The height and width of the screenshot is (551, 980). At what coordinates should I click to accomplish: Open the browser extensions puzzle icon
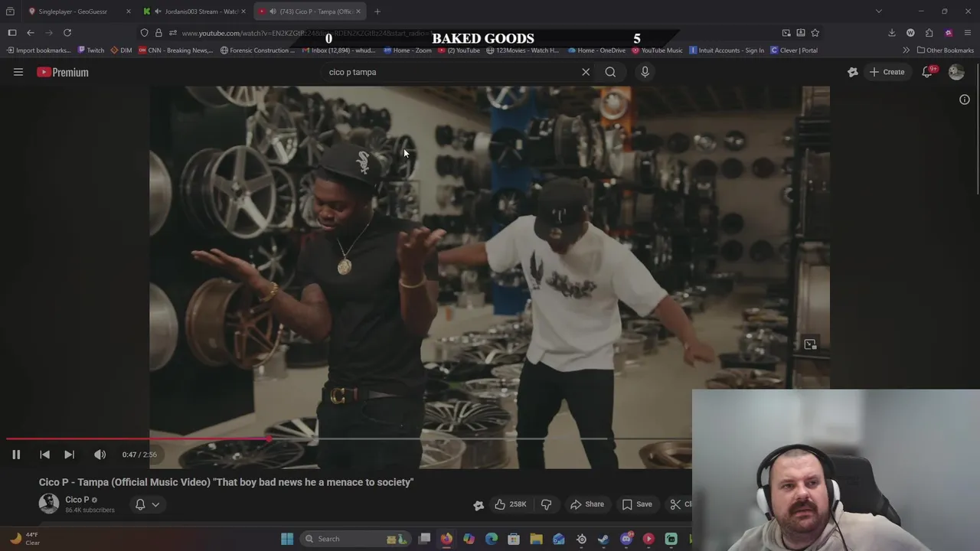[x=929, y=33]
